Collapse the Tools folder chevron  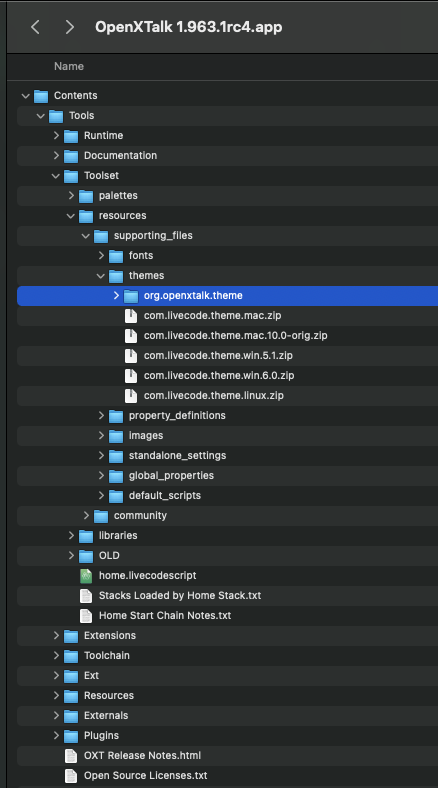tap(41, 116)
